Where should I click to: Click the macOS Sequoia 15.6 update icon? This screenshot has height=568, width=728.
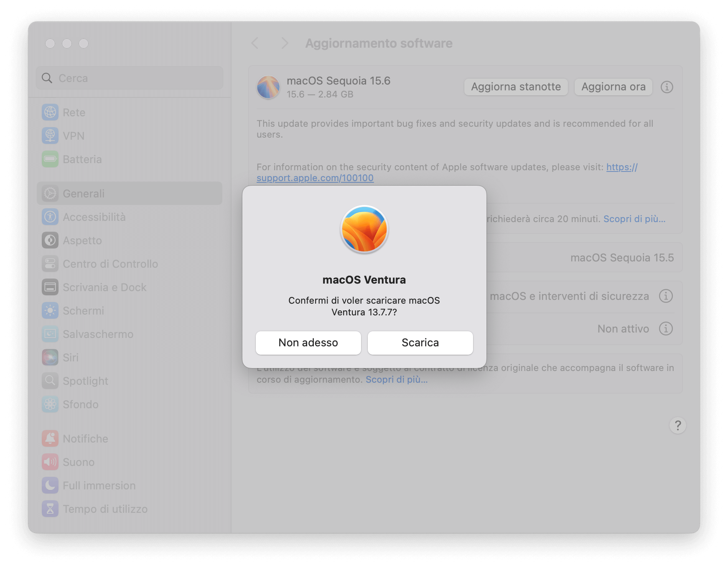pos(268,87)
